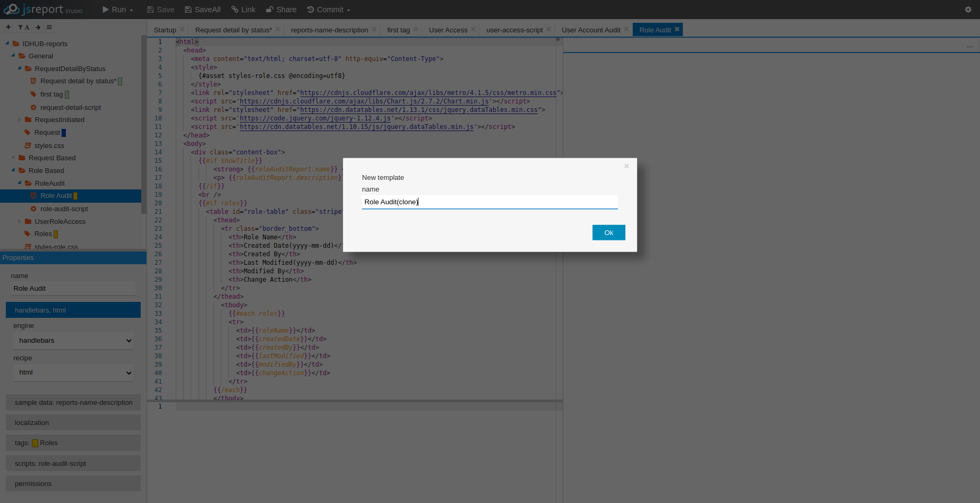The image size is (980, 503).
Task: Switch to the reports-name-description tab
Action: [x=329, y=30]
